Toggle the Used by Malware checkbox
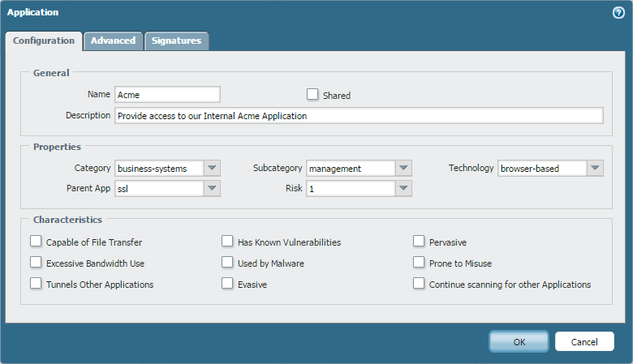Screen dimensions: 633x364 click(227, 263)
